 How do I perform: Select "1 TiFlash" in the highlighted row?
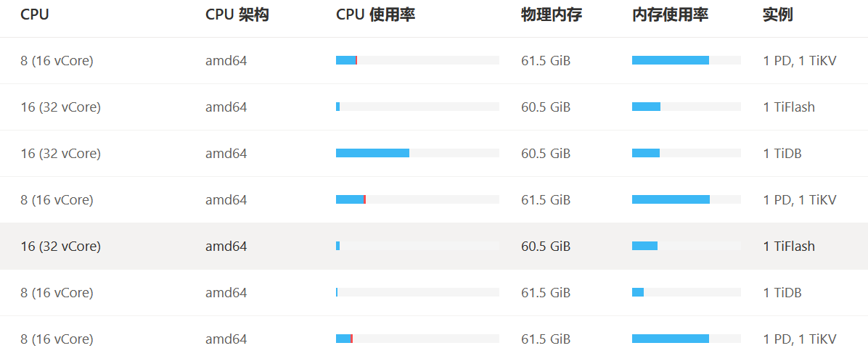789,247
